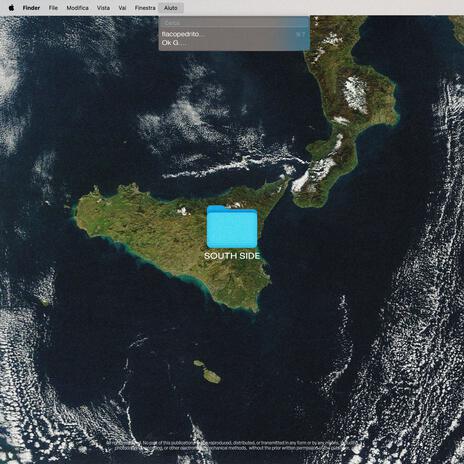Open the Apple menu icon
The height and width of the screenshot is (464, 464).
pos(11,8)
